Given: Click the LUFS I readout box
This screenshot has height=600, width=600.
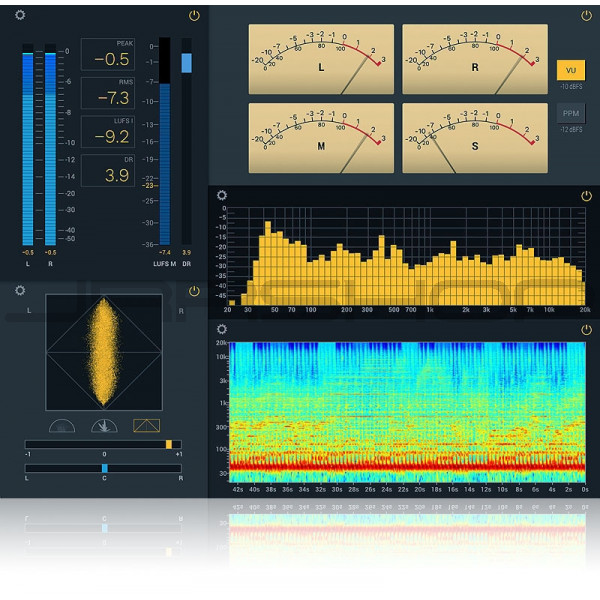Looking at the screenshot, I should (107, 132).
